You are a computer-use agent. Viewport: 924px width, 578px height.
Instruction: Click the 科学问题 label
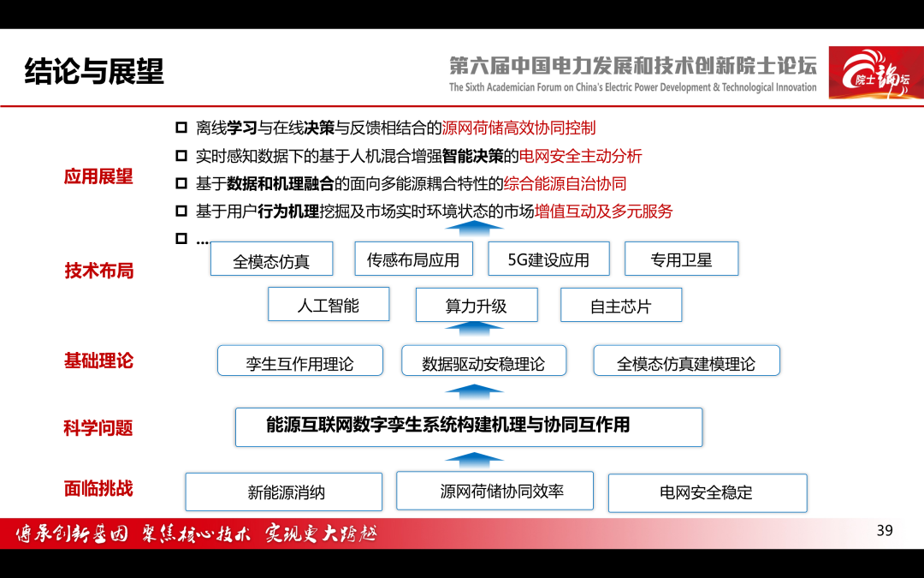click(98, 427)
